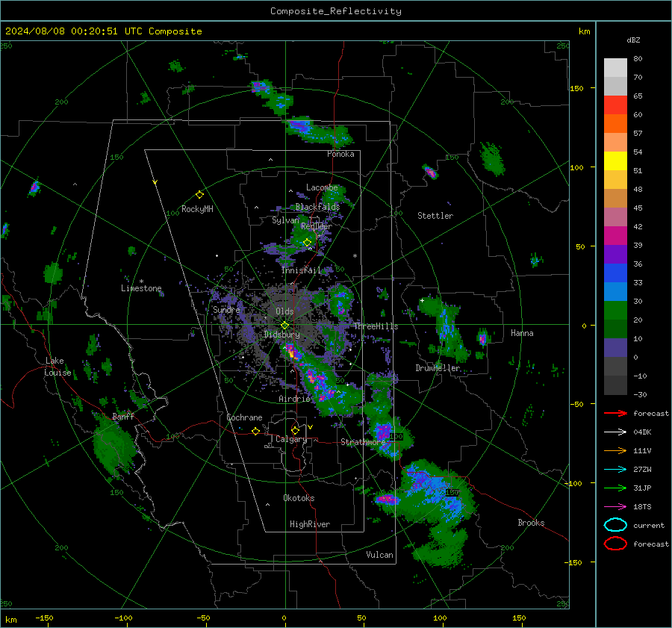Viewport: 672px width, 628px height.
Task: Select the Hanna label
Action: [522, 333]
